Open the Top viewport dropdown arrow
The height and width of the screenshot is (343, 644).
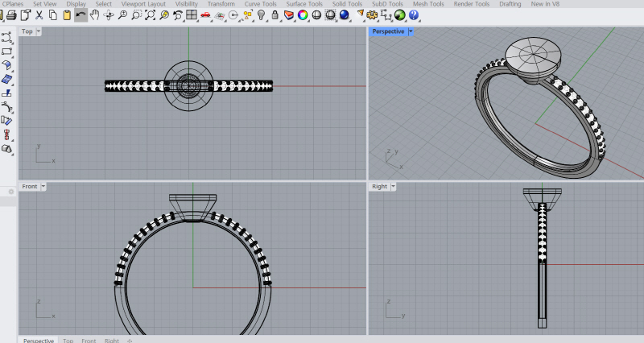coord(39,31)
